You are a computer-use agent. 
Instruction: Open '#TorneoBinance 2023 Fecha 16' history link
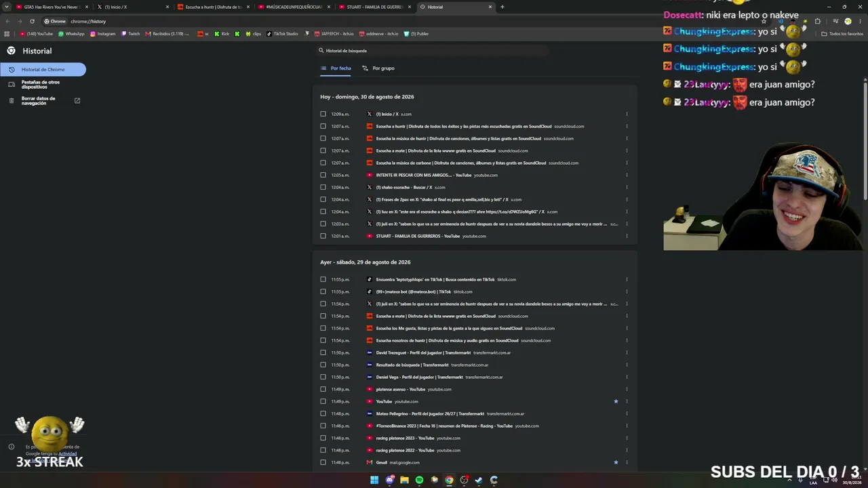pyautogui.click(x=444, y=426)
